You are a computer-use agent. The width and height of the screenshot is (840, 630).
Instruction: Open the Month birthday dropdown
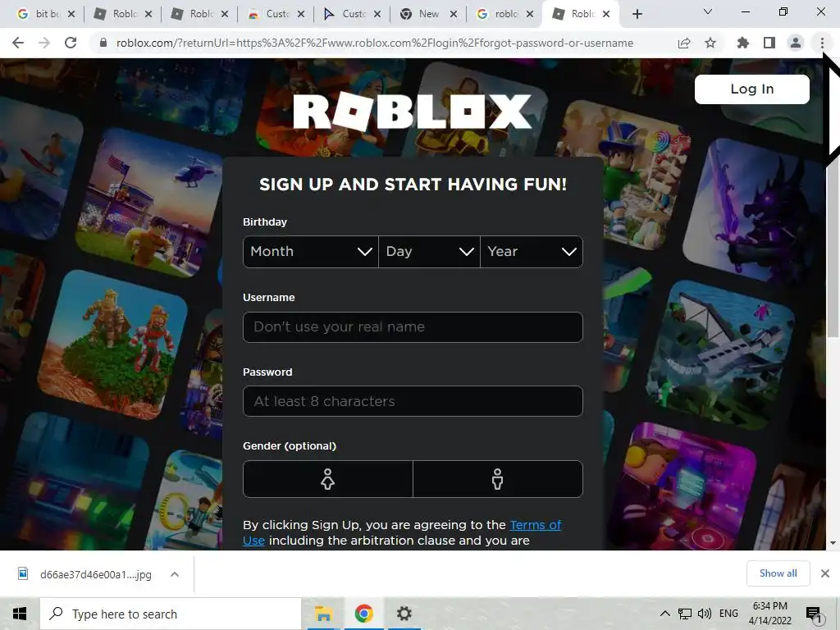(311, 251)
